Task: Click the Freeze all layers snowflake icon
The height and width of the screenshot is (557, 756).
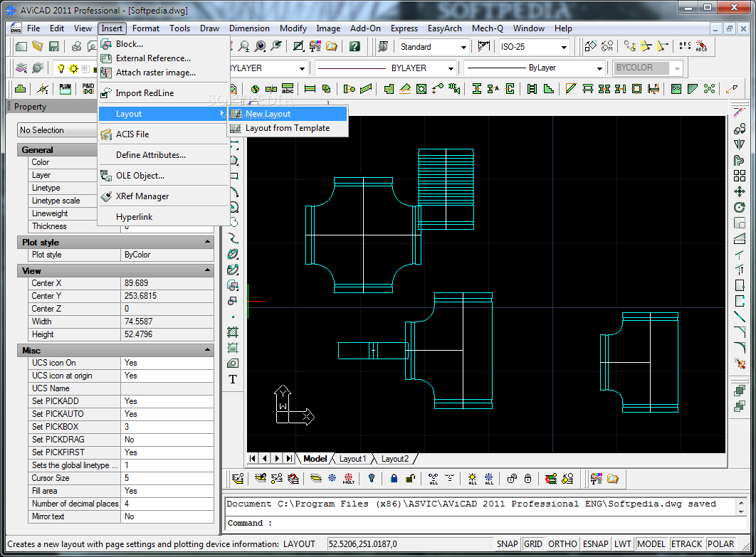Action: click(x=489, y=479)
